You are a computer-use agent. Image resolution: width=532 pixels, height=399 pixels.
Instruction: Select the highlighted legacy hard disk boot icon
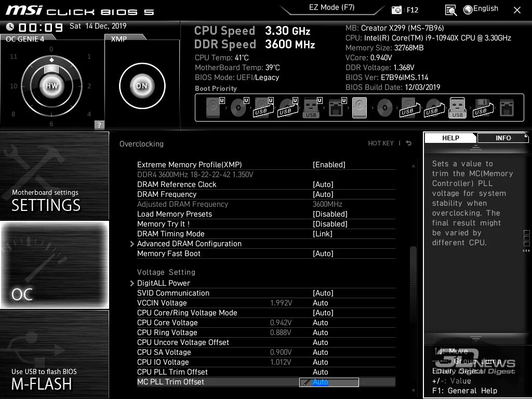pos(360,108)
